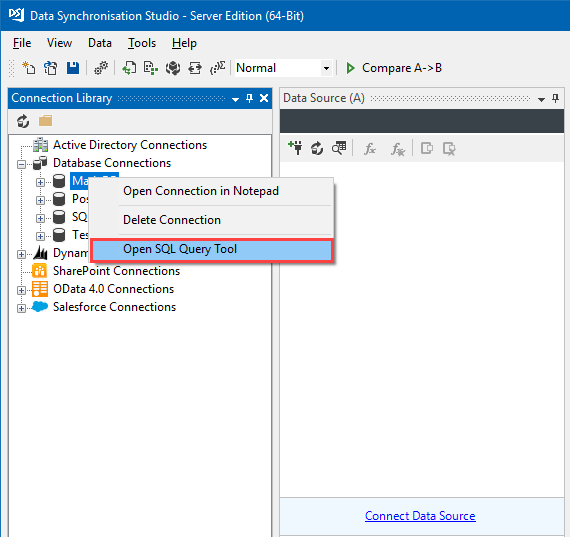Click the preview data magnifier icon
570x537 pixels.
click(339, 148)
